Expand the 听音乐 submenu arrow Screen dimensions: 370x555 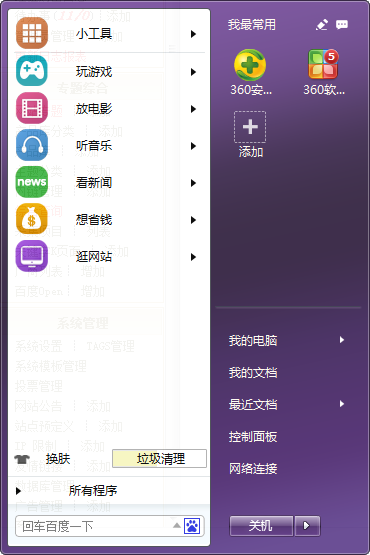(x=193, y=146)
